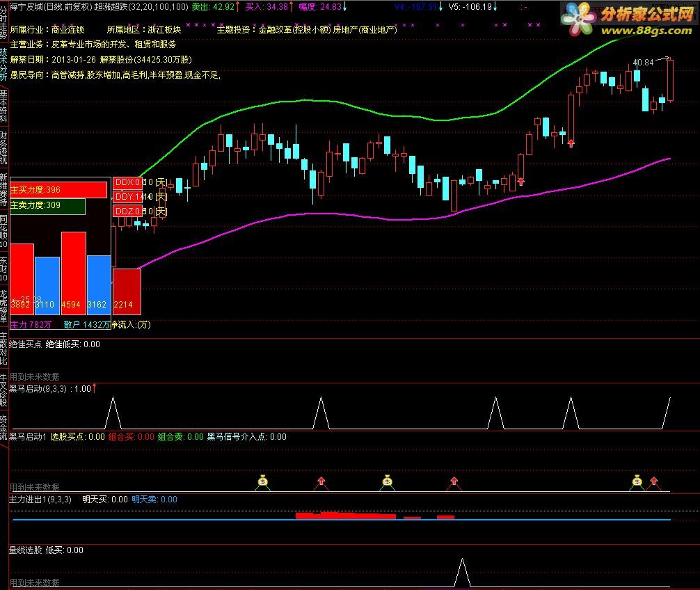The width and height of the screenshot is (700, 590).
Task: Click the 主营业务 business description line
Action: [x=93, y=45]
